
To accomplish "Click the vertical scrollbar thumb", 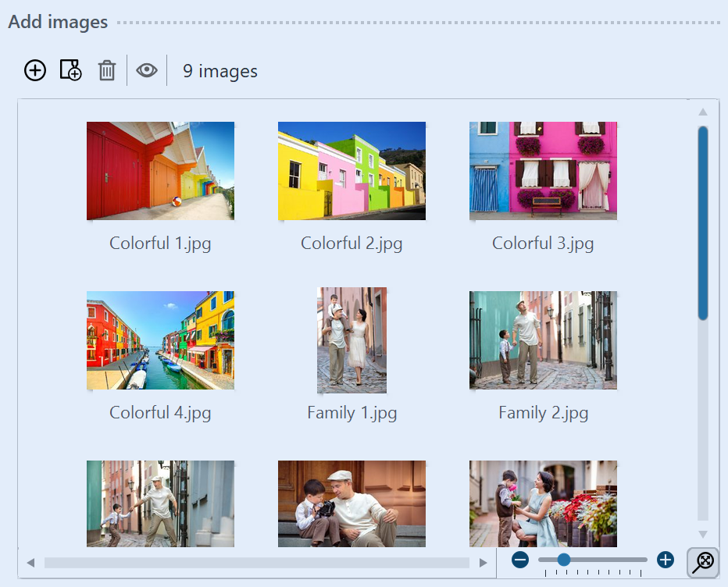I will tap(703, 222).
